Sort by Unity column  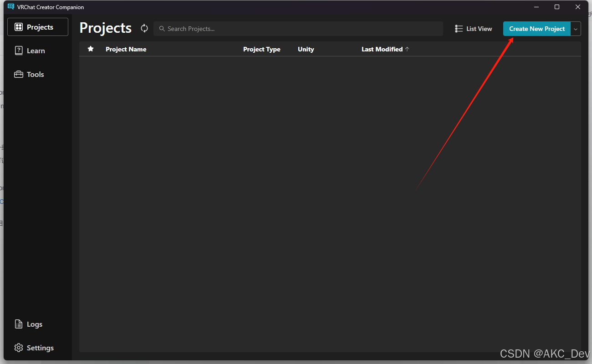306,49
